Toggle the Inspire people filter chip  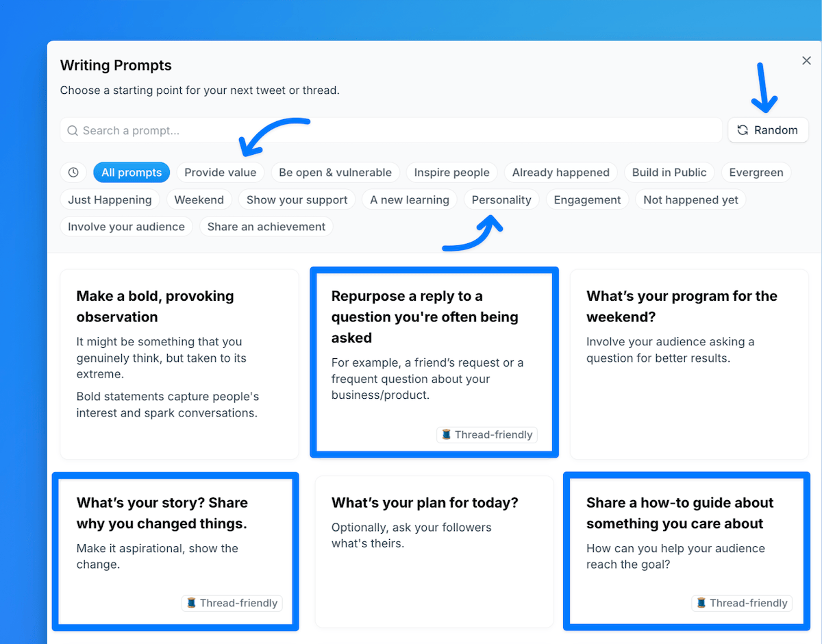pos(451,173)
